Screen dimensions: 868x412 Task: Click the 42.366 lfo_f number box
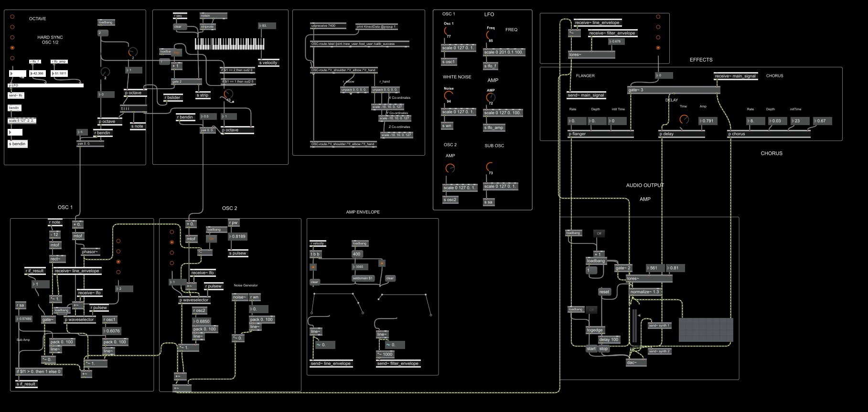click(37, 74)
